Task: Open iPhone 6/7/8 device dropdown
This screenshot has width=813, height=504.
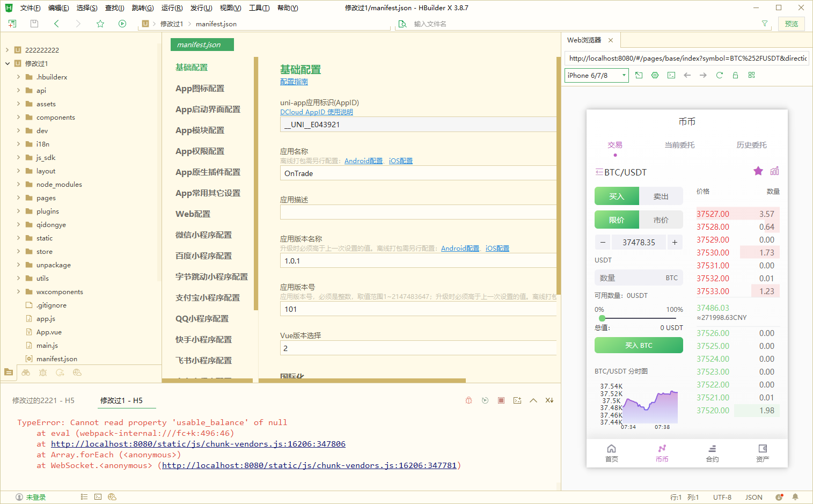Action: point(597,75)
